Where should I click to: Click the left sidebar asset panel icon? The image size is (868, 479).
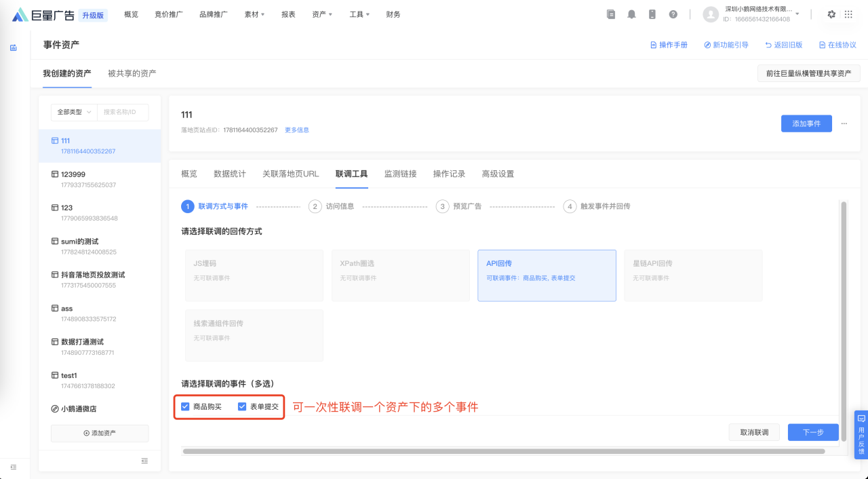(14, 48)
